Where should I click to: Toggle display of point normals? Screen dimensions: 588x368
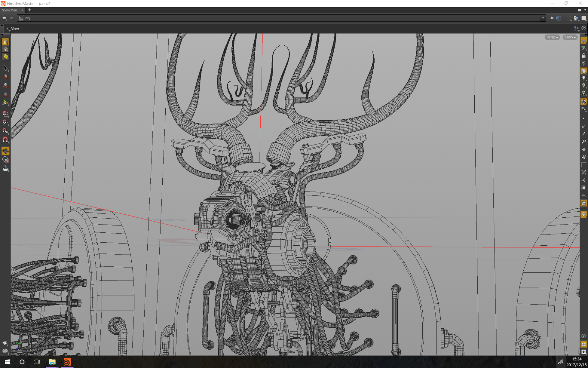[584, 126]
